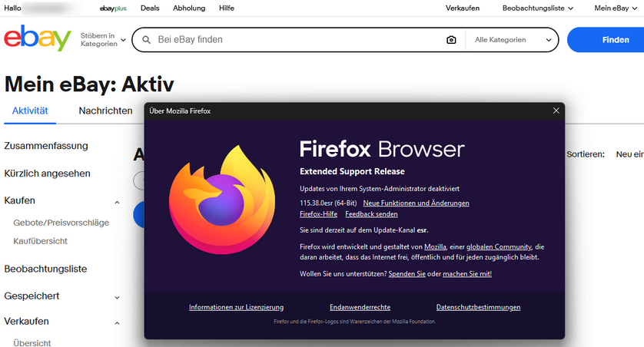Open Kürzlich angesehen in the sidebar
This screenshot has height=347, width=644.
coord(47,173)
